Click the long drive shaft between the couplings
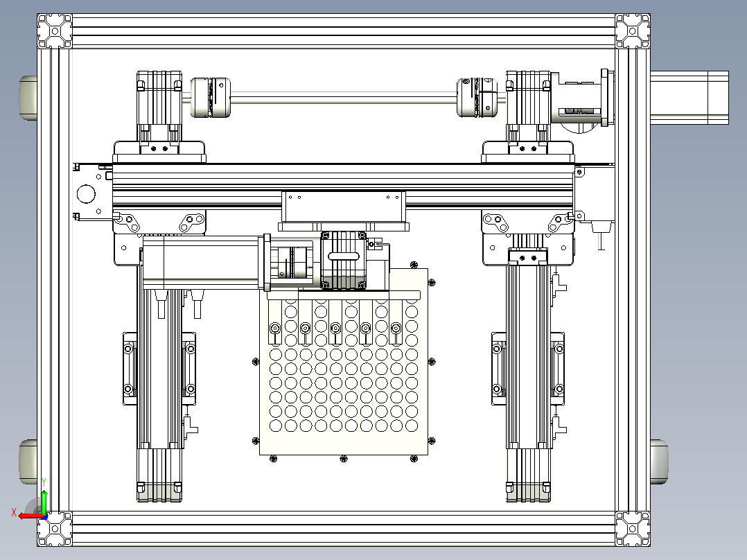 point(344,98)
